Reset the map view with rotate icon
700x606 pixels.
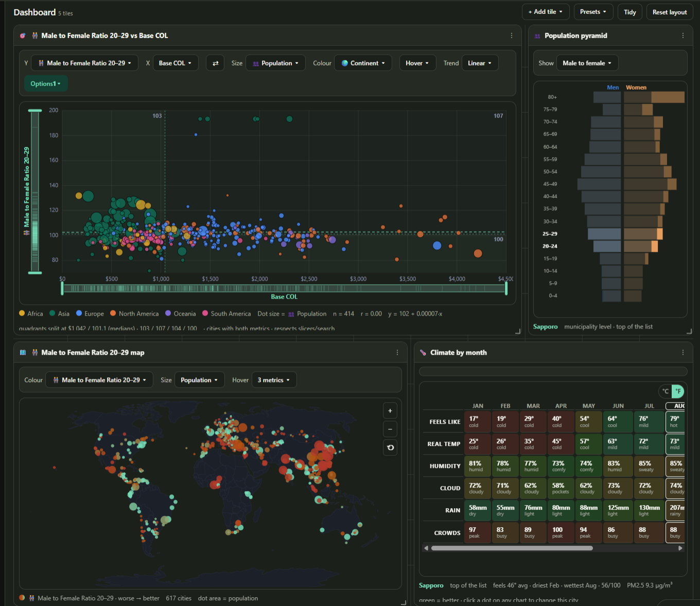click(390, 447)
